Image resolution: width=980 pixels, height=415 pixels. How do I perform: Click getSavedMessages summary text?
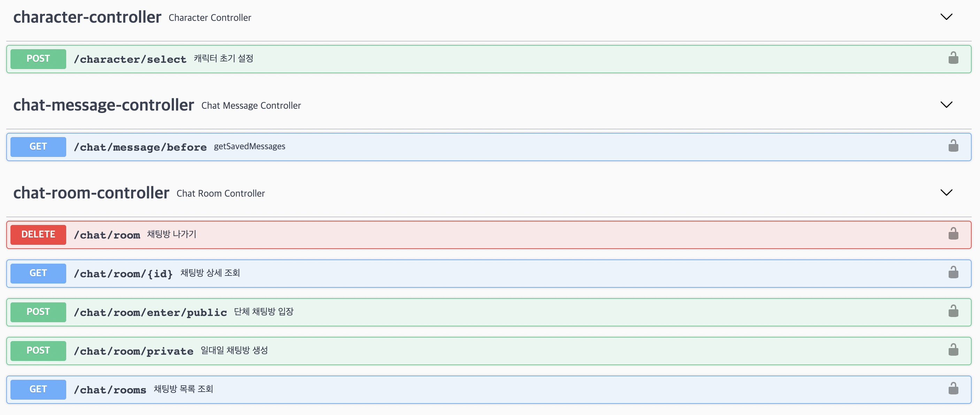click(249, 146)
